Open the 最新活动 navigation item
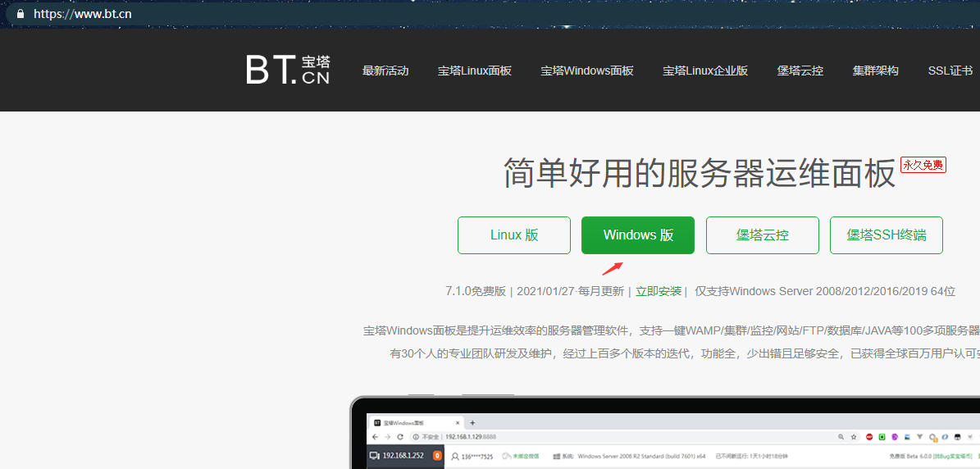The height and width of the screenshot is (469, 980). point(385,71)
